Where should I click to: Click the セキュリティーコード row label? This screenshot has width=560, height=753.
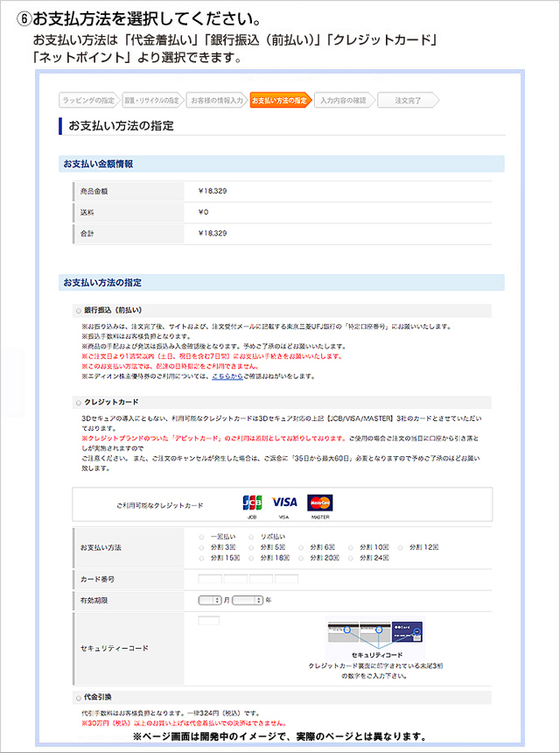[x=115, y=648]
